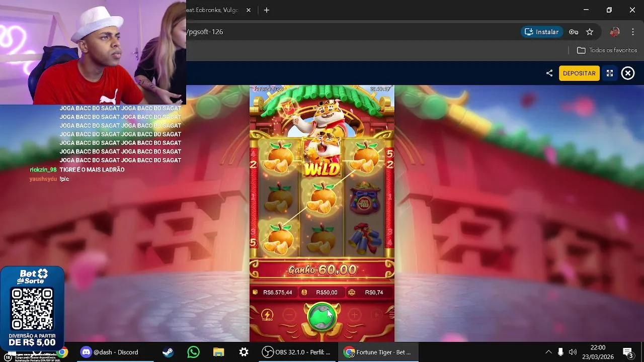Share the game via share icon

coord(549,73)
